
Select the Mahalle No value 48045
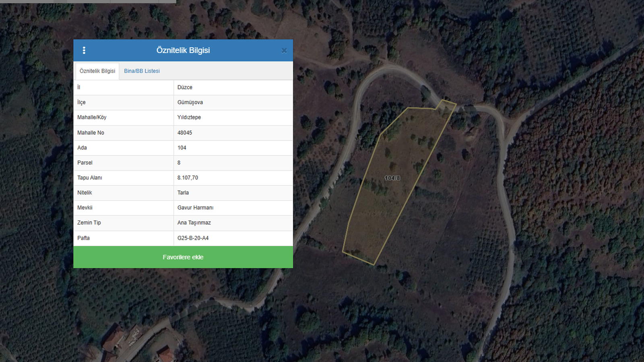(185, 133)
